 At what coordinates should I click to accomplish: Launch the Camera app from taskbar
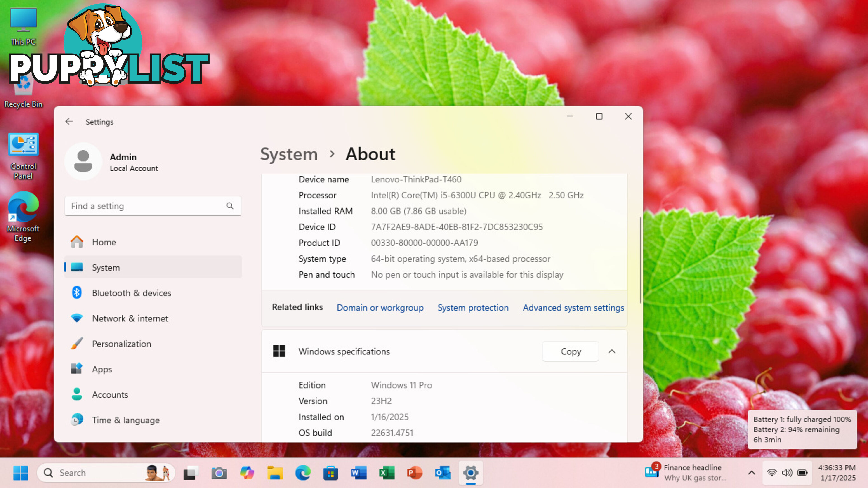tap(219, 473)
